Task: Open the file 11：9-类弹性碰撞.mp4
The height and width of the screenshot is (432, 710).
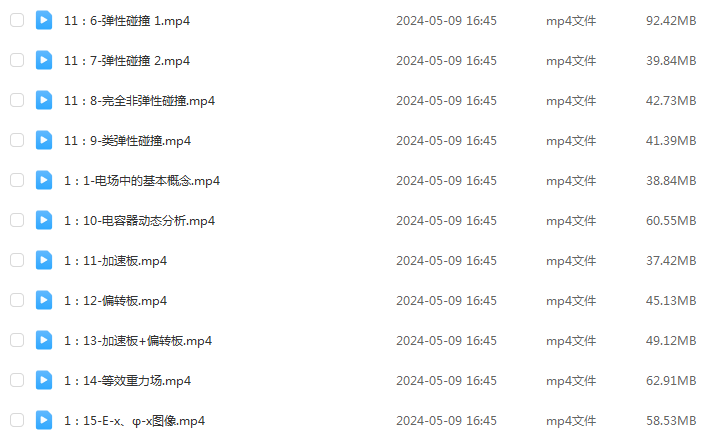Action: point(127,141)
